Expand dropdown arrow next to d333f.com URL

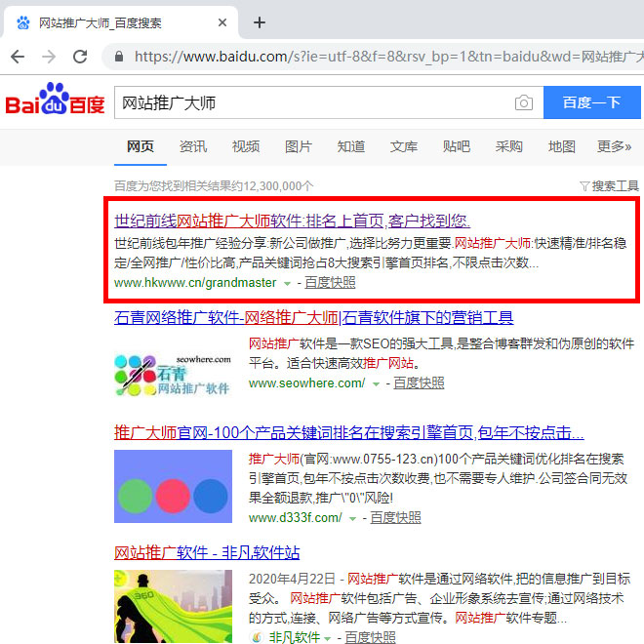tap(352, 518)
